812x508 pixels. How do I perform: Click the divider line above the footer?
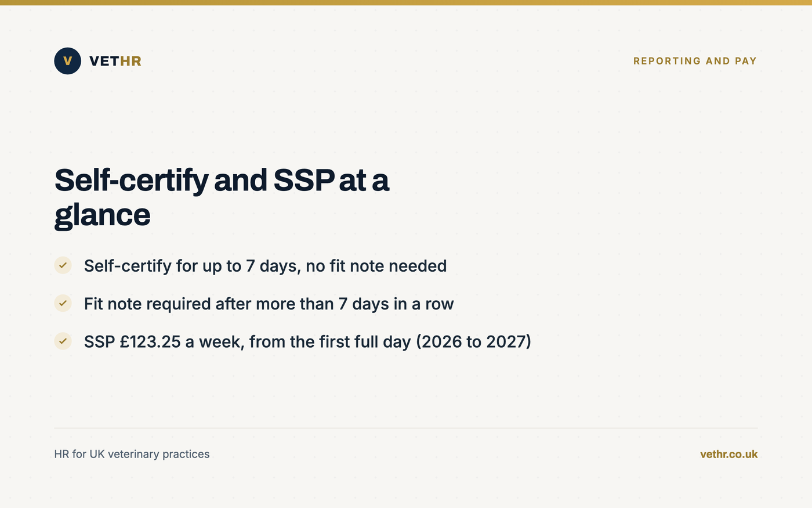click(406, 428)
